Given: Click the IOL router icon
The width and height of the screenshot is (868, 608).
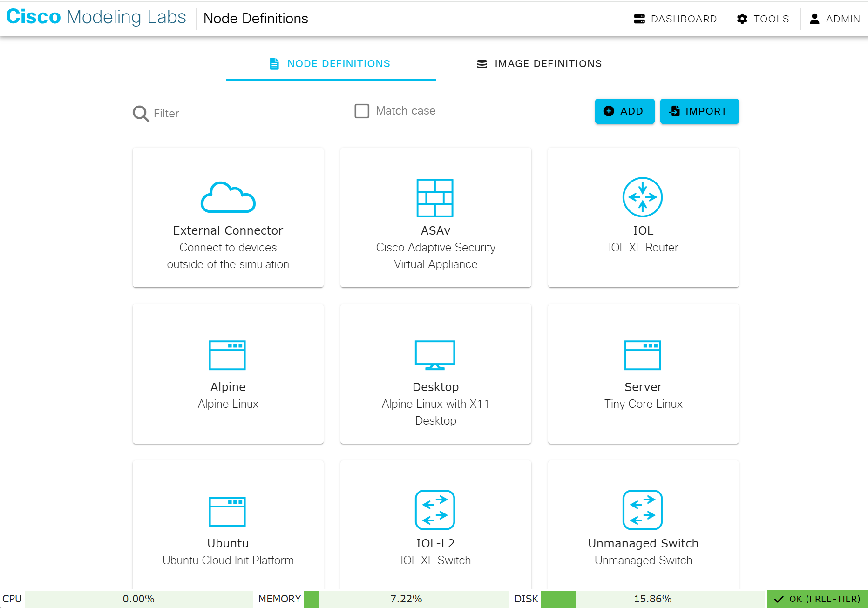Looking at the screenshot, I should coord(643,197).
